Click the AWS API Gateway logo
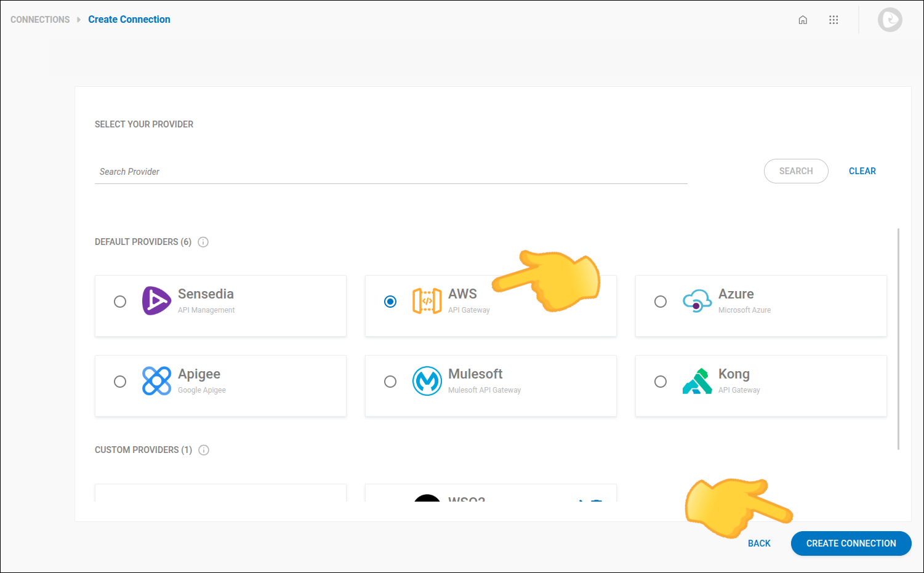The image size is (924, 573). 427,301
